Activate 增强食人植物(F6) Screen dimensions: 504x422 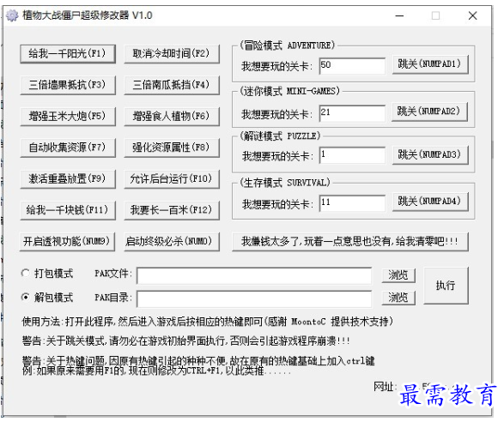click(x=172, y=117)
